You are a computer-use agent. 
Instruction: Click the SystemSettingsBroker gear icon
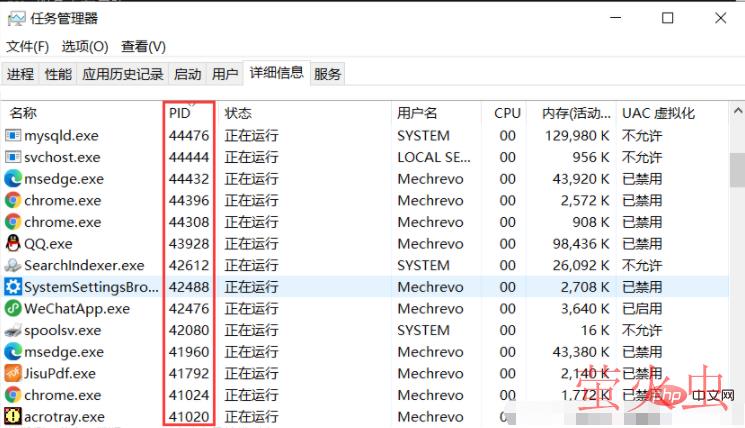point(13,287)
